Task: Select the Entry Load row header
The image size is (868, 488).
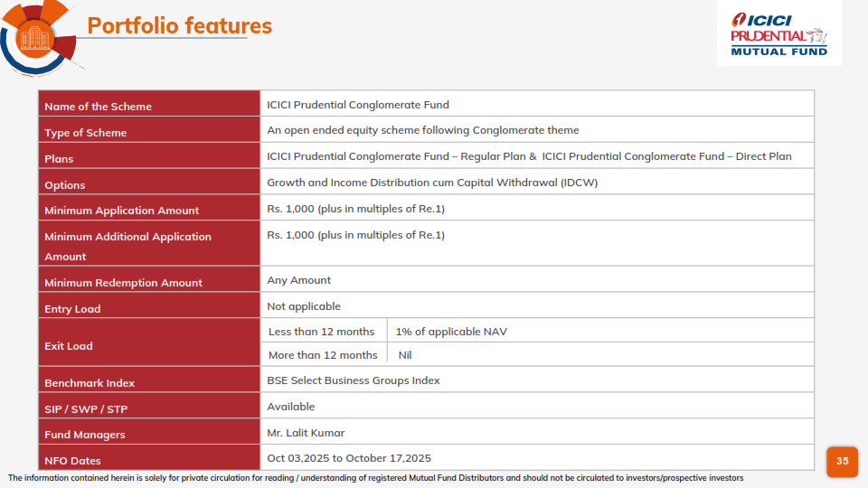Action: click(x=72, y=309)
